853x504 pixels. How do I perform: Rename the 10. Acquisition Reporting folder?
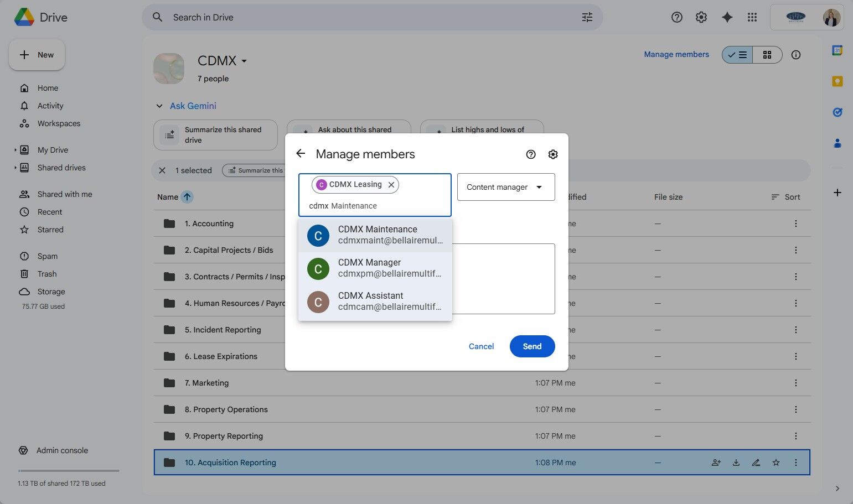coord(756,463)
